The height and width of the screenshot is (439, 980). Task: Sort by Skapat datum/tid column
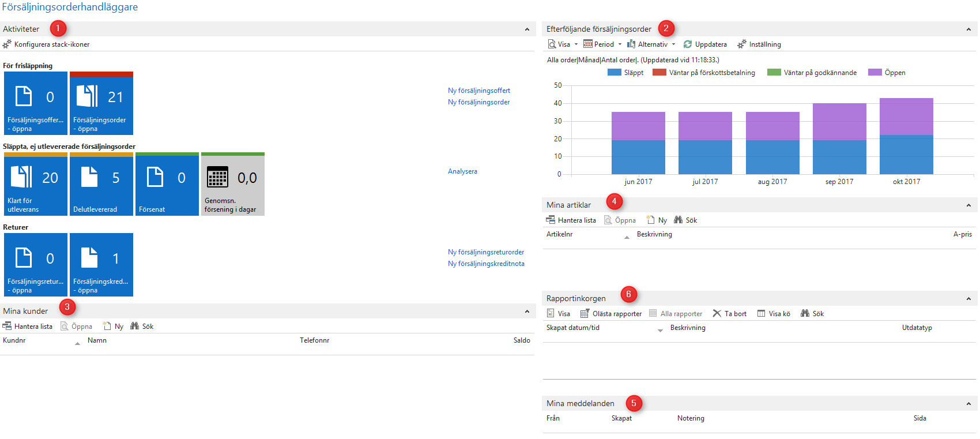click(573, 328)
